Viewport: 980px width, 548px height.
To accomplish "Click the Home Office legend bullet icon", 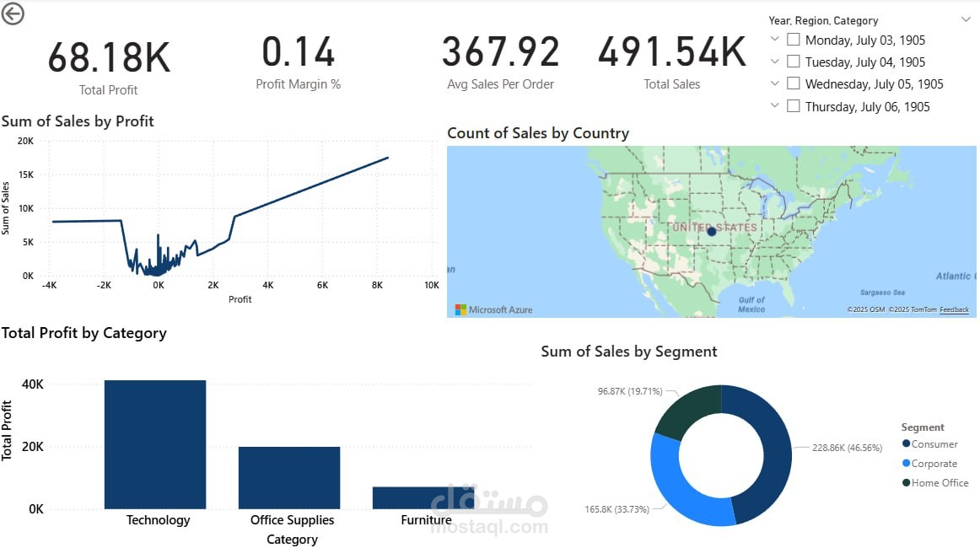I will coord(904,482).
